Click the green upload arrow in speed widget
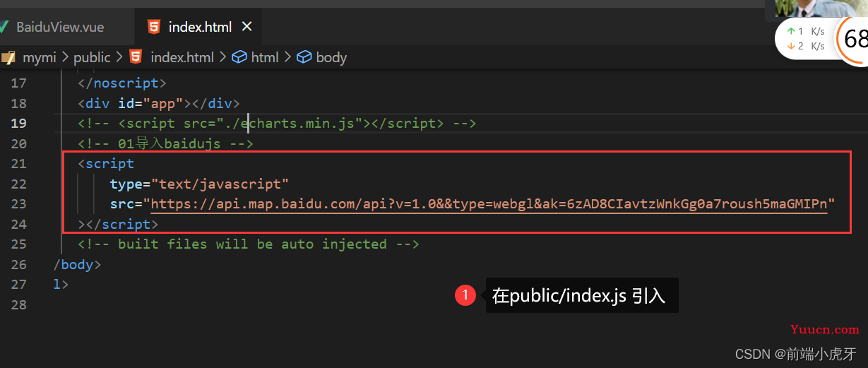This screenshot has width=868, height=368. pos(791,31)
